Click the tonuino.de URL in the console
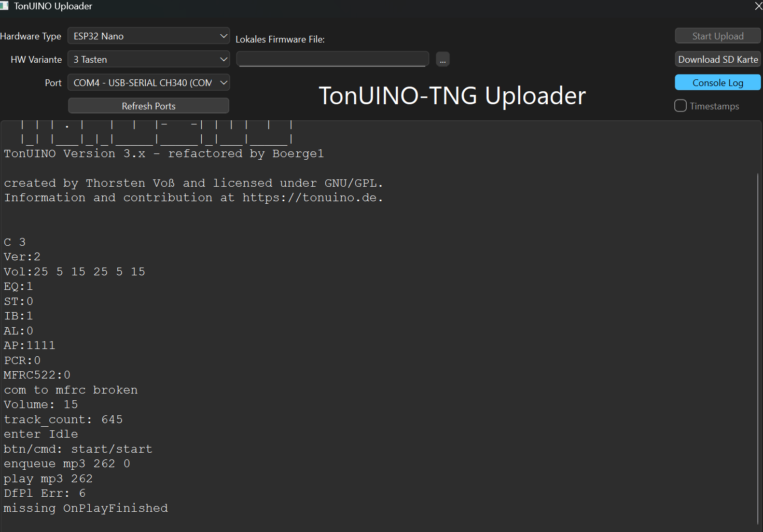Screen dimensions: 763x532 point(312,198)
